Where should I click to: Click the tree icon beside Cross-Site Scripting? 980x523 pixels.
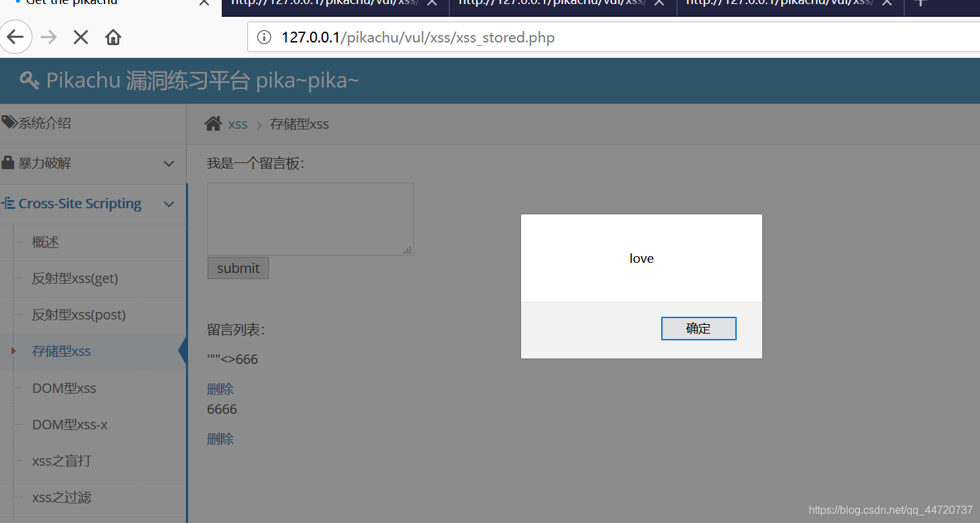8,203
